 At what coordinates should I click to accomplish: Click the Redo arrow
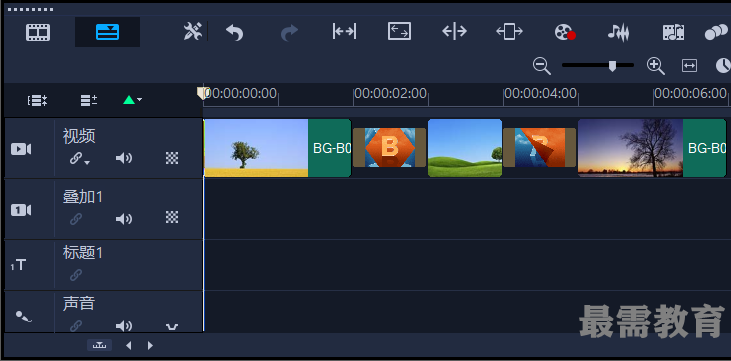(x=289, y=32)
